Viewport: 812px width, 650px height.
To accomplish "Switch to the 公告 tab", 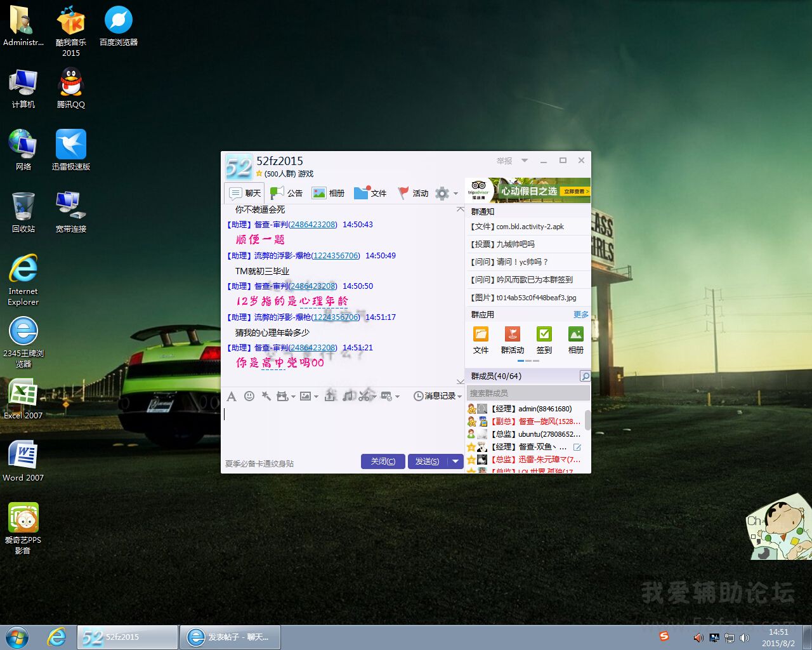I will pos(287,193).
